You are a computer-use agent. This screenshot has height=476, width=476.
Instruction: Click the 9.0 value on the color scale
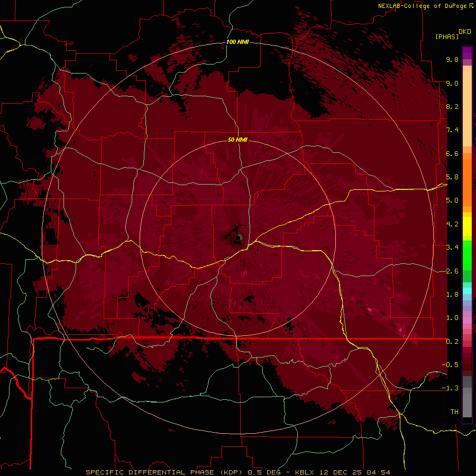pos(452,83)
